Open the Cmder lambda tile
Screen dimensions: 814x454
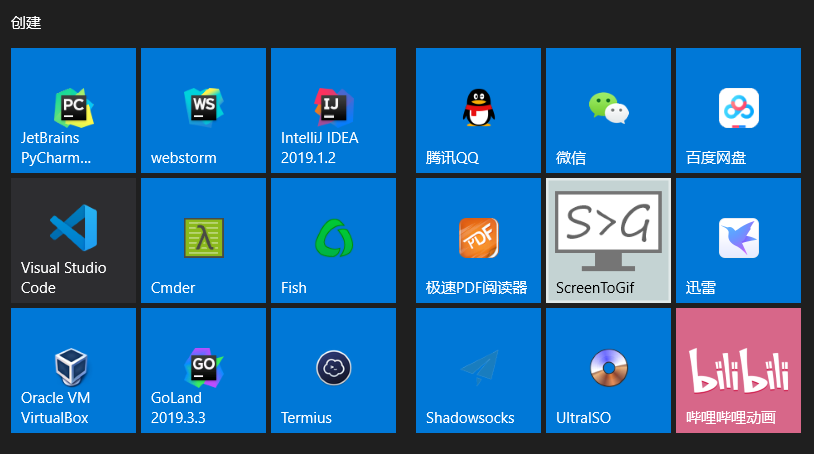point(204,240)
